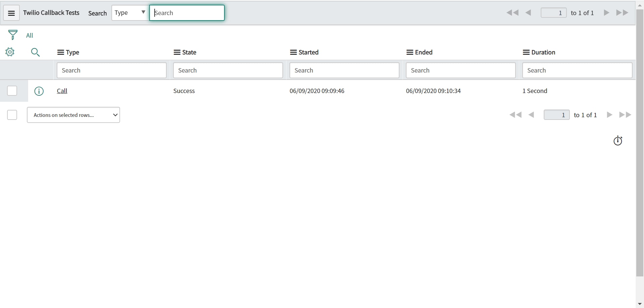Open response time stopwatch icon
The image size is (644, 308).
point(618,141)
